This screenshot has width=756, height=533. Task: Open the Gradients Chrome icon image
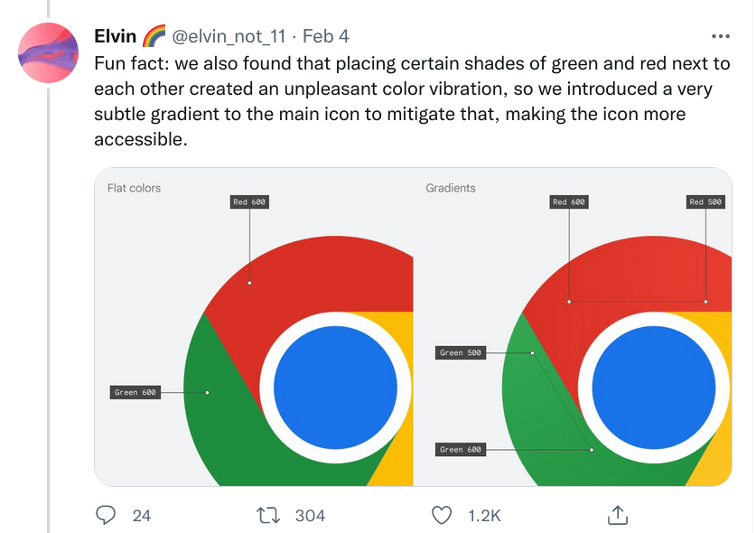tap(573, 327)
